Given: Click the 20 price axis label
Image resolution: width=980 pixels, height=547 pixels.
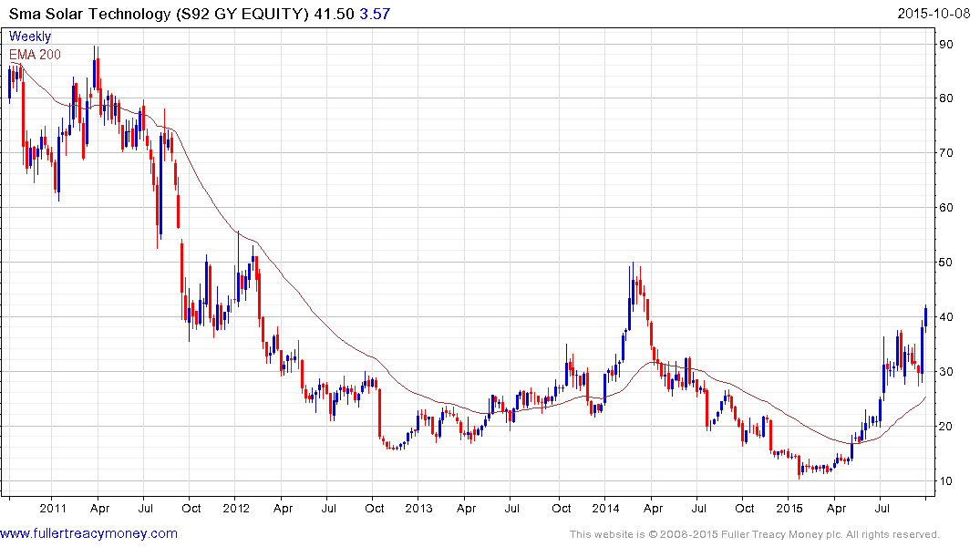Looking at the screenshot, I should pos(946,427).
